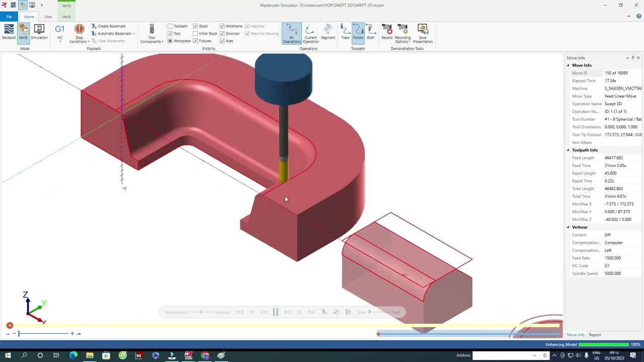
Task: Click the taskbar Address input field
Action: coord(505,355)
